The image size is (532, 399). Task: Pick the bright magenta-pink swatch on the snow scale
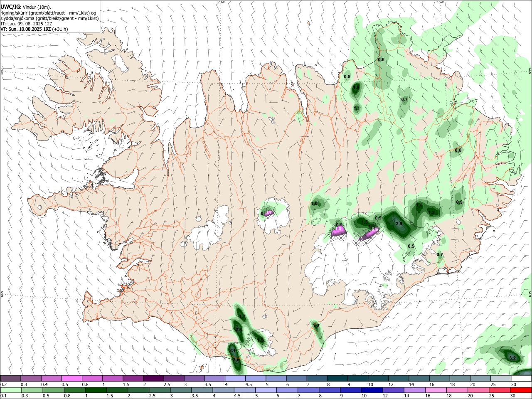pos(71,378)
